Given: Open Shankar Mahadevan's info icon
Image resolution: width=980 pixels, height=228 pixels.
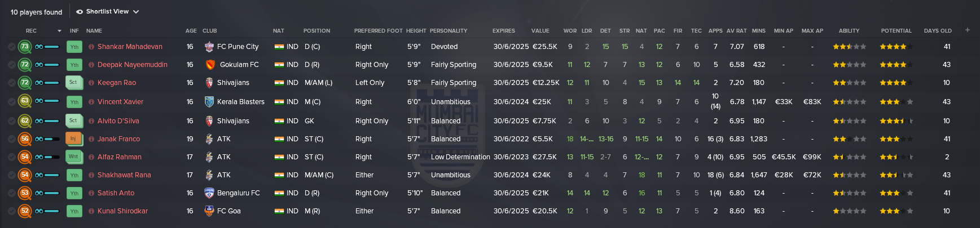Looking at the screenshot, I should (91, 47).
